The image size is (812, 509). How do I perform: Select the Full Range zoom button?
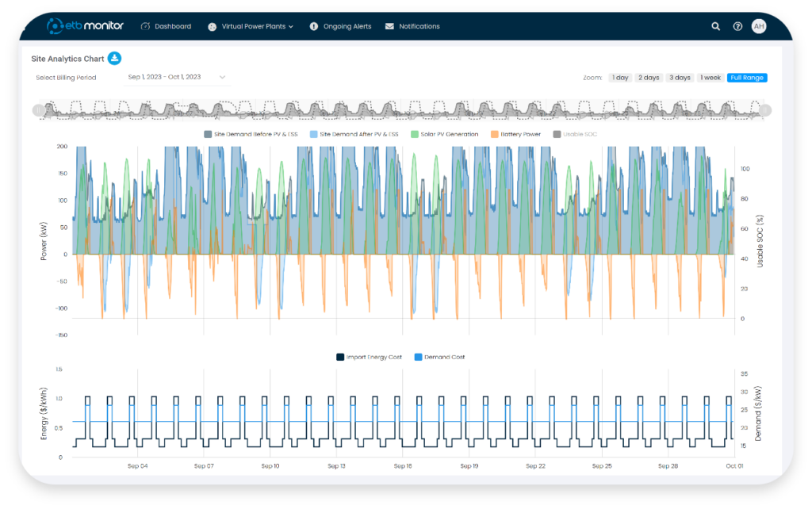point(746,77)
